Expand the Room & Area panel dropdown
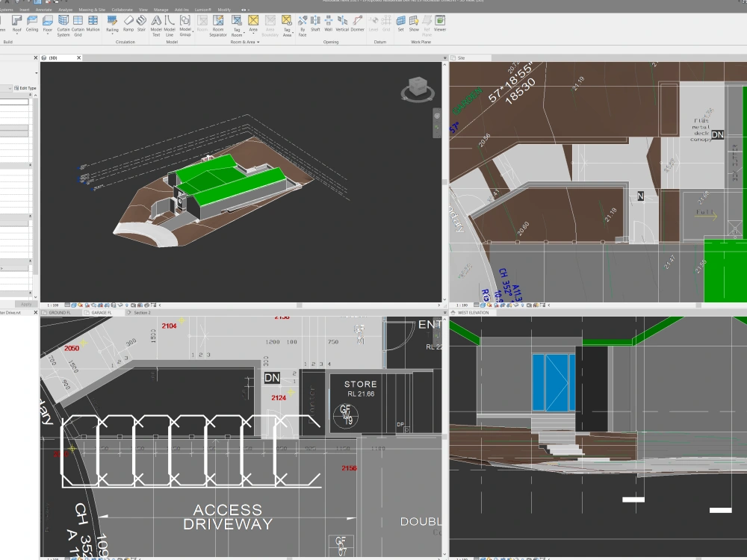The width and height of the screenshot is (747, 560). pyautogui.click(x=258, y=42)
